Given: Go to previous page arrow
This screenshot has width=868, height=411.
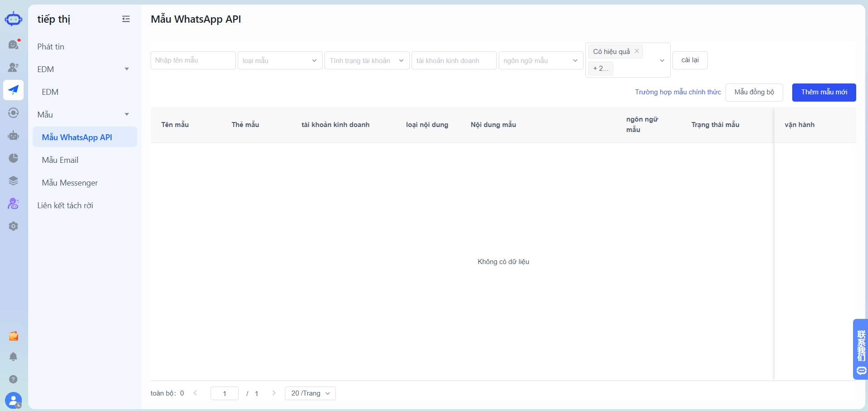Looking at the screenshot, I should 195,393.
